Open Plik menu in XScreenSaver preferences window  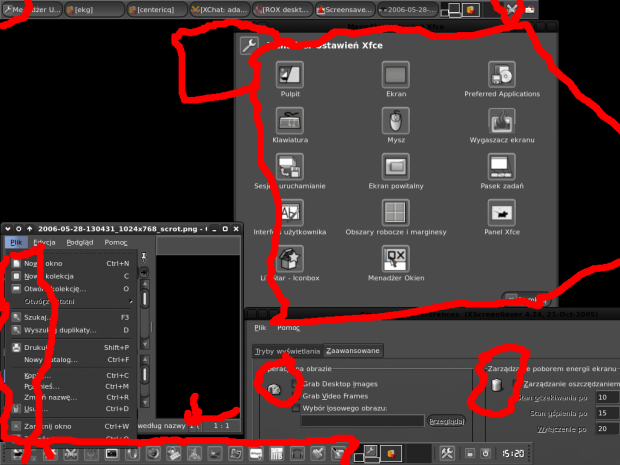260,328
